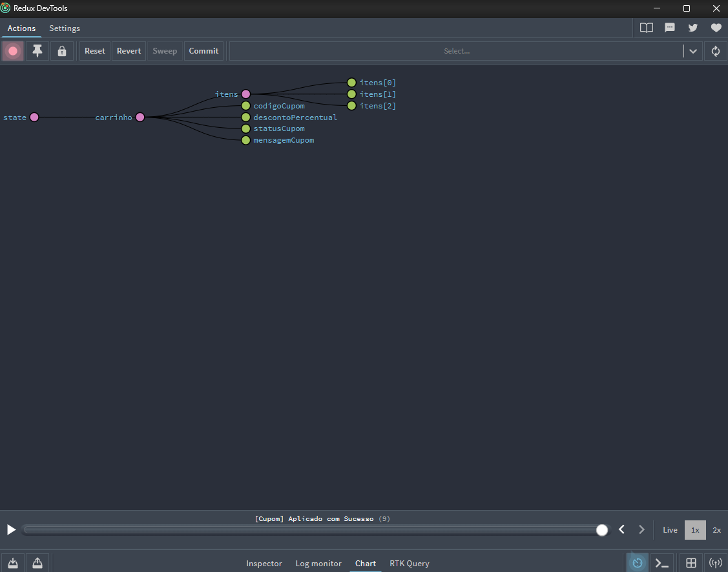Screen dimensions: 728x572
Task: Click the Redux DevTools logo icon
Action: (6, 8)
